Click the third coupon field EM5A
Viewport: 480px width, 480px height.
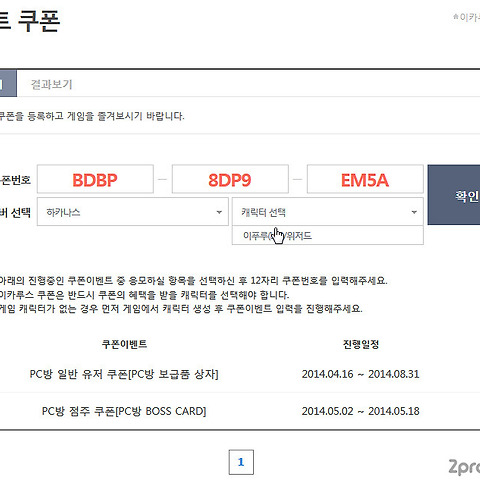[365, 179]
